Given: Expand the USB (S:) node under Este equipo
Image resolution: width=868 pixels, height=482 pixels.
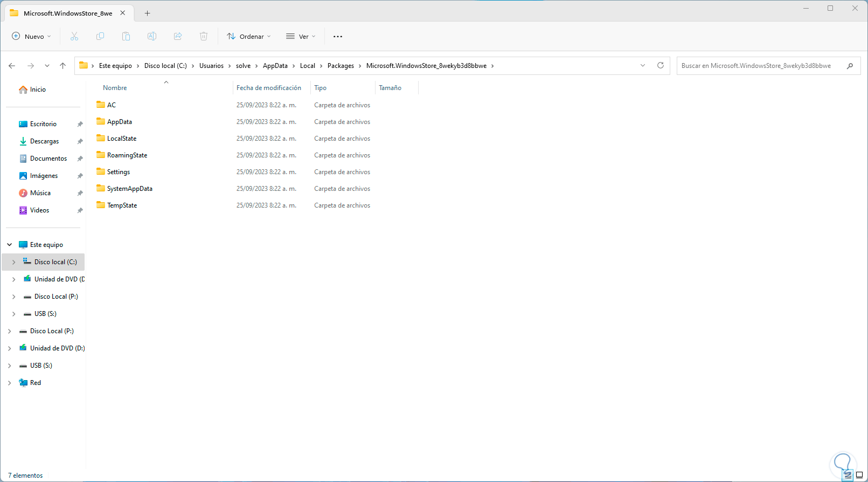Looking at the screenshot, I should click(14, 314).
